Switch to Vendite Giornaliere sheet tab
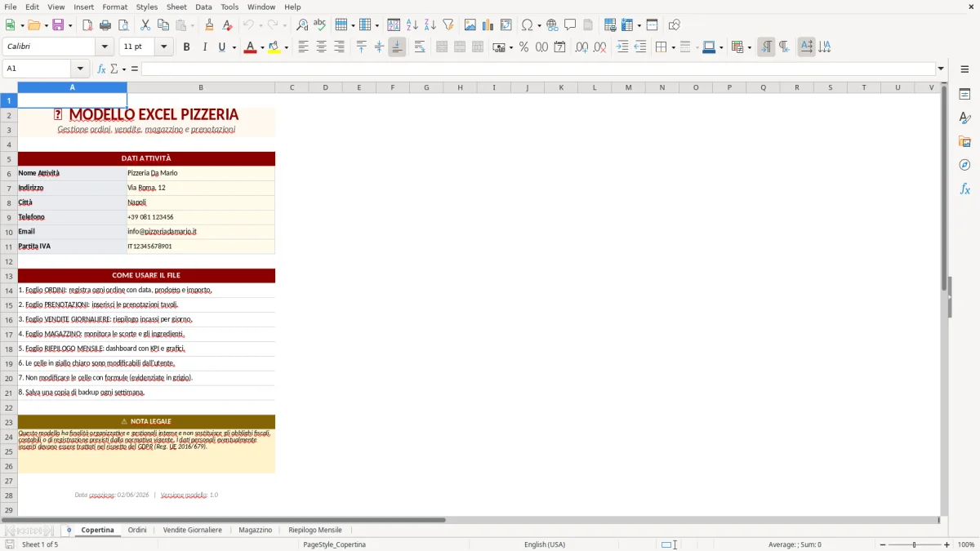This screenshot has height=551, width=980. point(193,530)
